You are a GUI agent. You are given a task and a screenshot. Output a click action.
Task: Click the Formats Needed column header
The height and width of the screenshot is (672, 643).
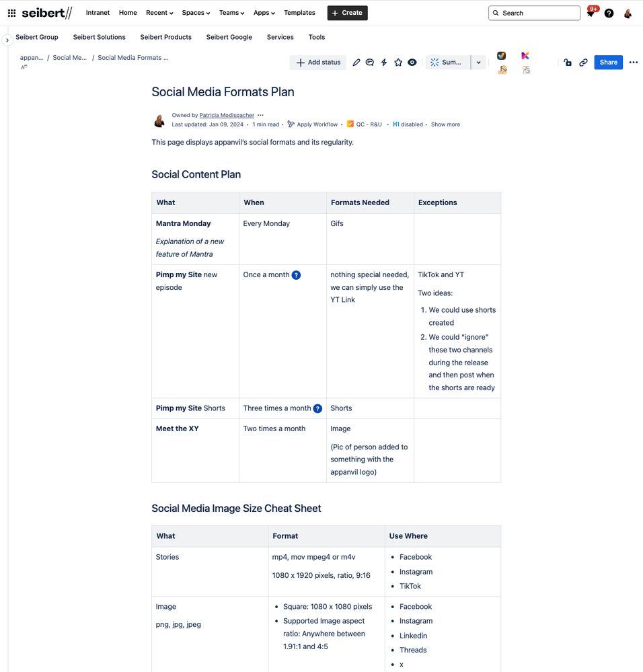370,203
